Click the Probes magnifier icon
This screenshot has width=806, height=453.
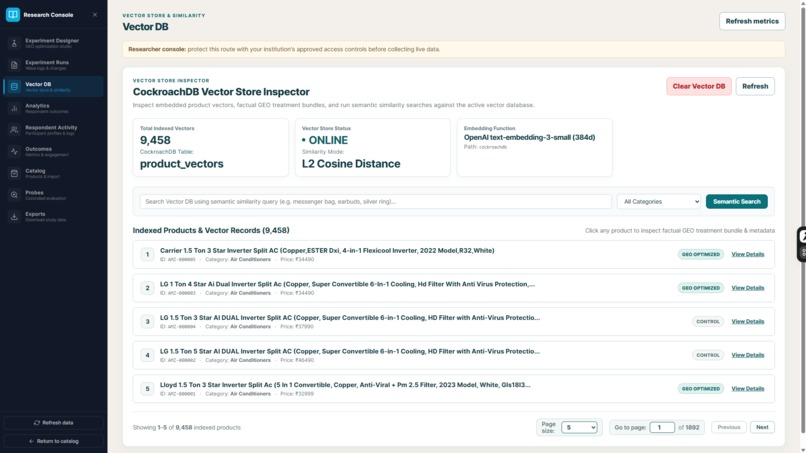click(x=14, y=195)
